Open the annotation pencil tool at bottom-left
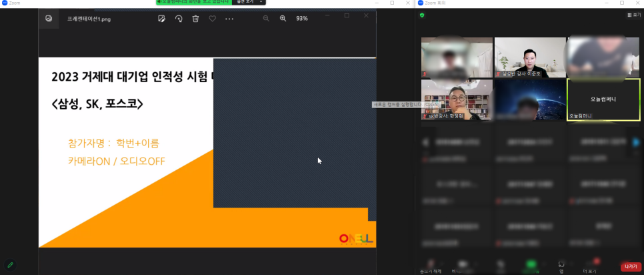 (x=10, y=265)
